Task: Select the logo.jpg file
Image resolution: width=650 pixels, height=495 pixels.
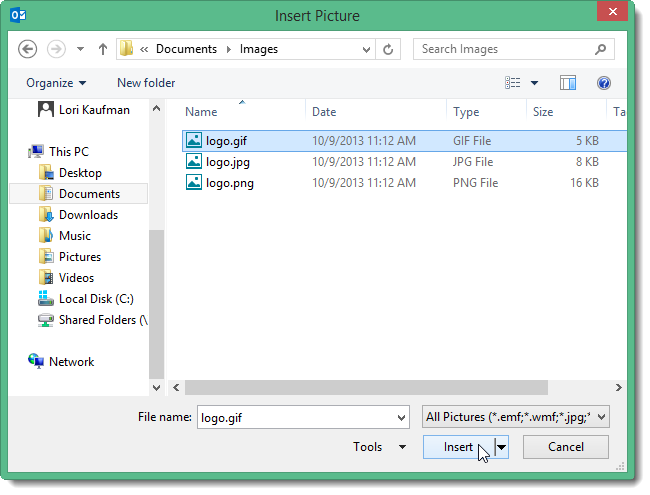Action: [404, 162]
